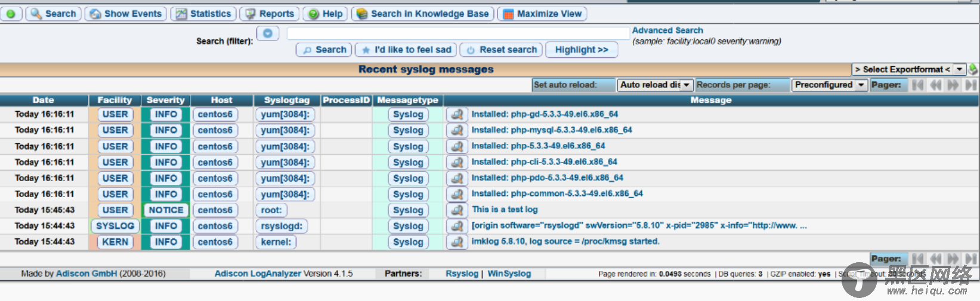
Task: Open the WinSyslog partner link
Action: (509, 274)
